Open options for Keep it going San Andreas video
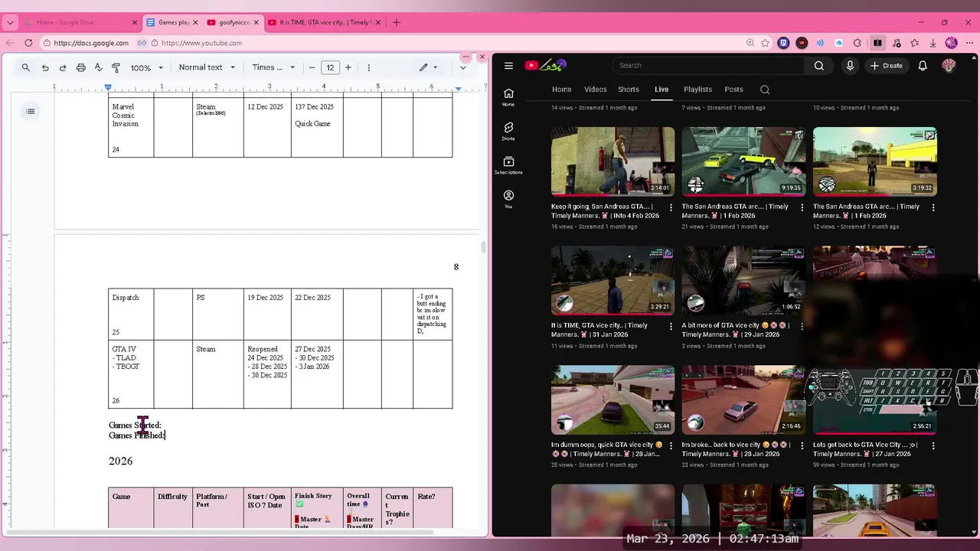The width and height of the screenshot is (980, 551). [x=671, y=207]
